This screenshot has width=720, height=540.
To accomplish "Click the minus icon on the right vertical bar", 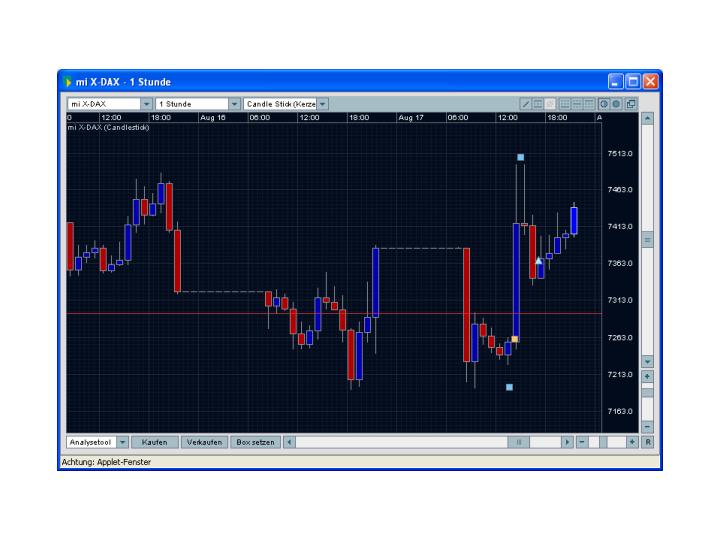I will (x=647, y=426).
